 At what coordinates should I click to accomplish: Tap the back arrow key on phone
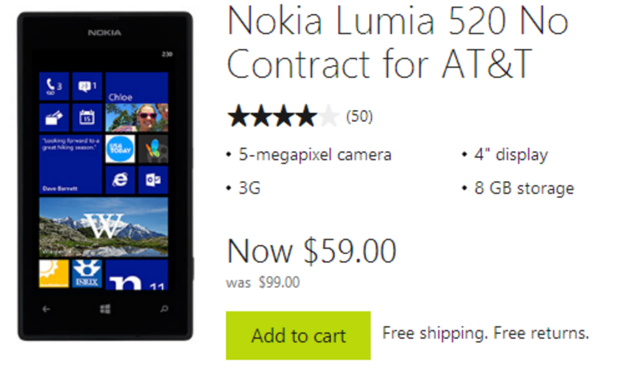(x=46, y=309)
